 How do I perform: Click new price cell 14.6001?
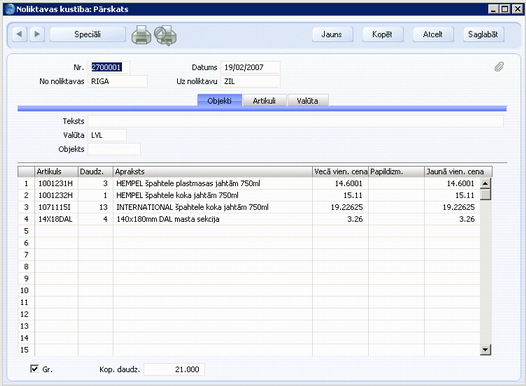pyautogui.click(x=452, y=183)
